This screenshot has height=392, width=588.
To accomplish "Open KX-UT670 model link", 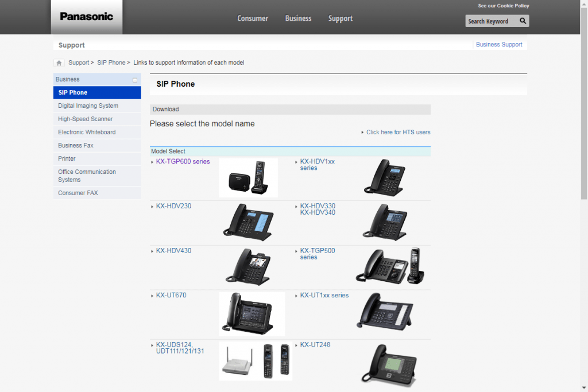I will click(x=171, y=296).
